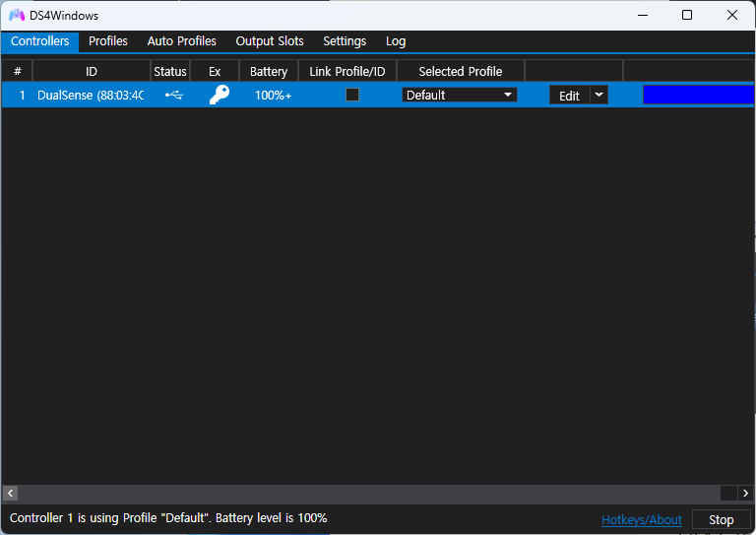Click the status message about Profile "Default"

point(168,517)
